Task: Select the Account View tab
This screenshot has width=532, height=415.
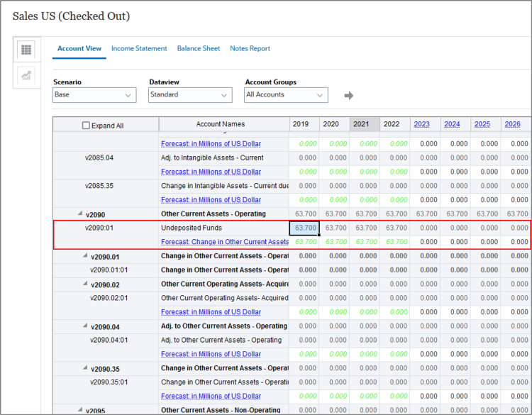Action: click(79, 48)
